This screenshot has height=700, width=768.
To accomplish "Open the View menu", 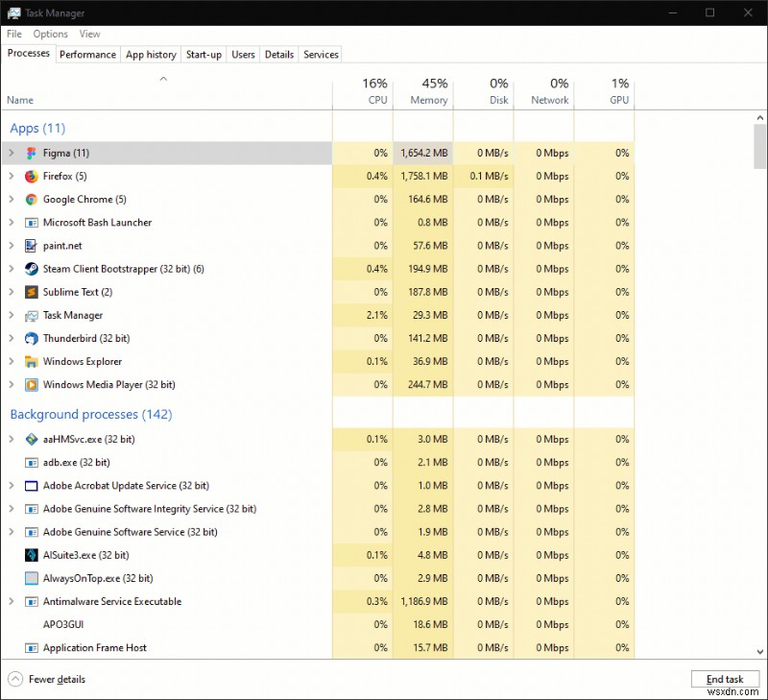I will [89, 34].
